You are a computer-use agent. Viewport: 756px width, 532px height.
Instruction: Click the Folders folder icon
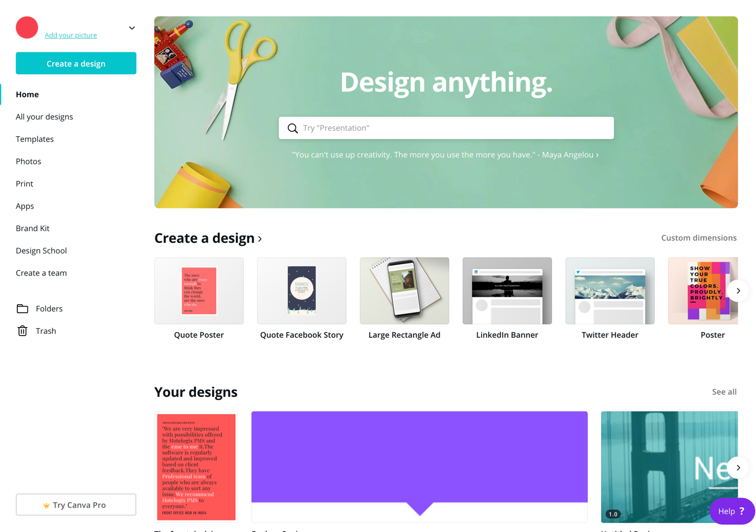(x=22, y=309)
